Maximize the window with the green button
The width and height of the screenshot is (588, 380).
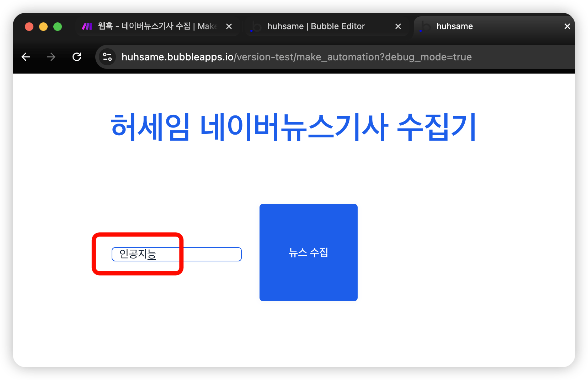[58, 27]
